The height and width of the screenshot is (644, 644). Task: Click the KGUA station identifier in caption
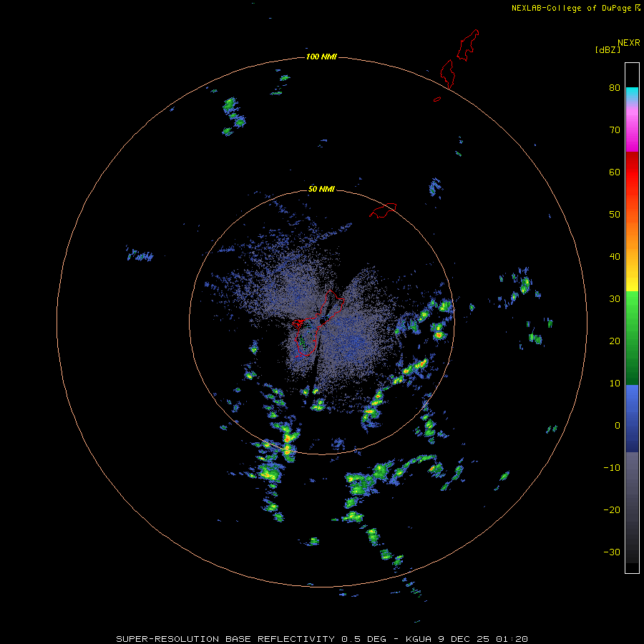419,639
